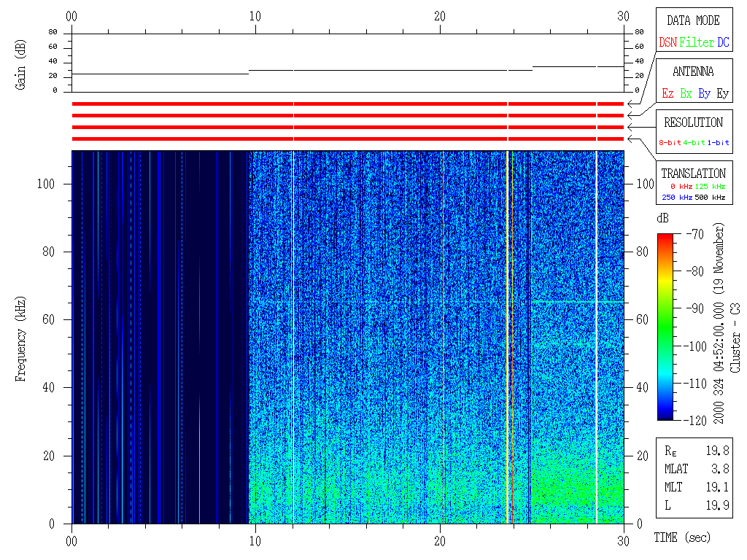Select the 1-bit resolution label
This screenshot has width=747, height=560.
[x=719, y=143]
